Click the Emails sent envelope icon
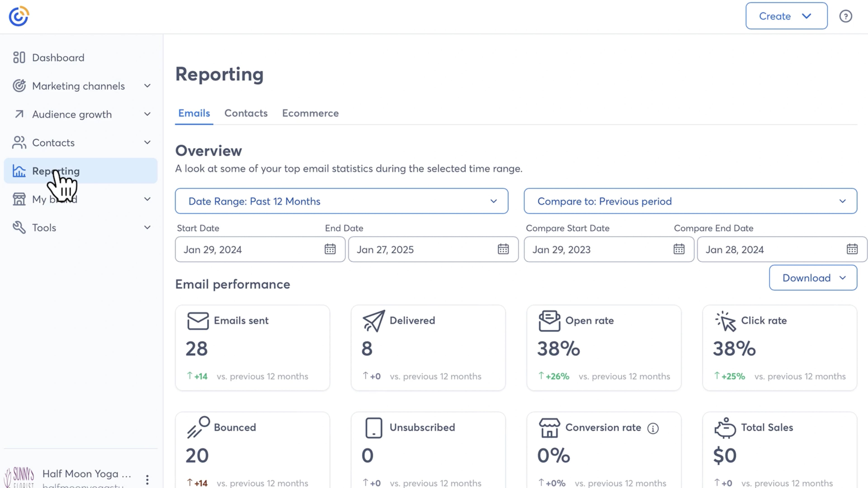868x488 pixels. [x=198, y=321]
